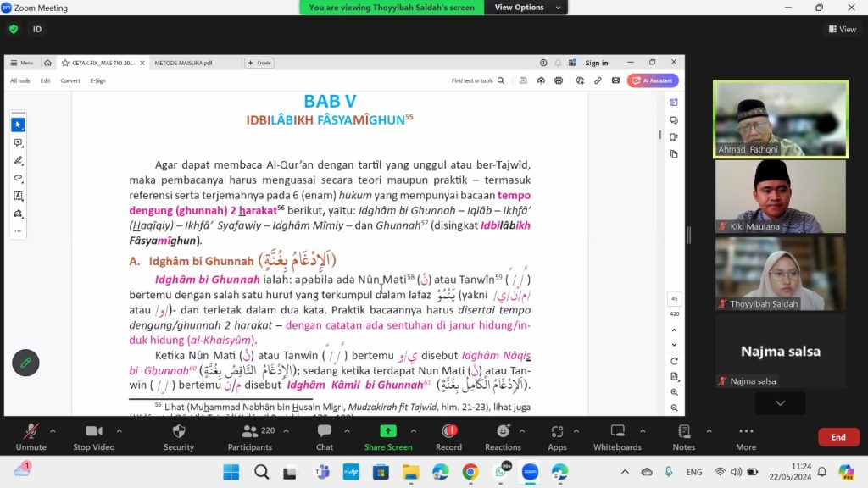
Task: Open Acrobat Menu
Action: [x=22, y=63]
